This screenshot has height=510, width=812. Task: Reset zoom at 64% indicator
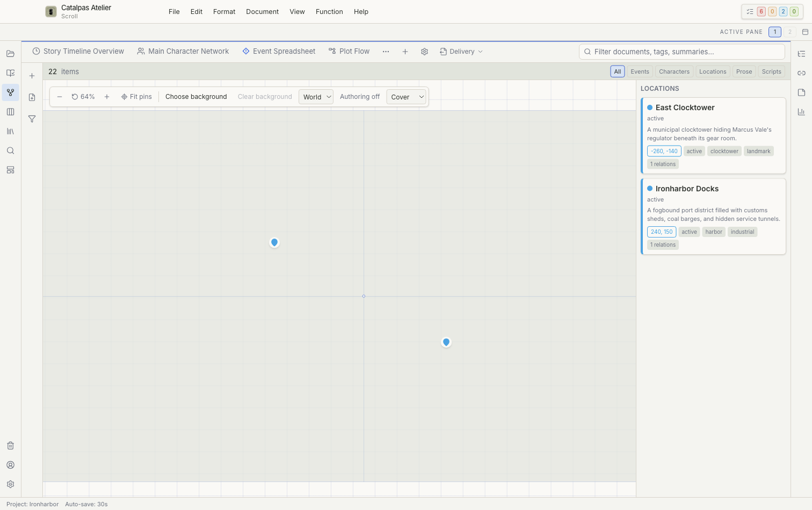point(83,97)
